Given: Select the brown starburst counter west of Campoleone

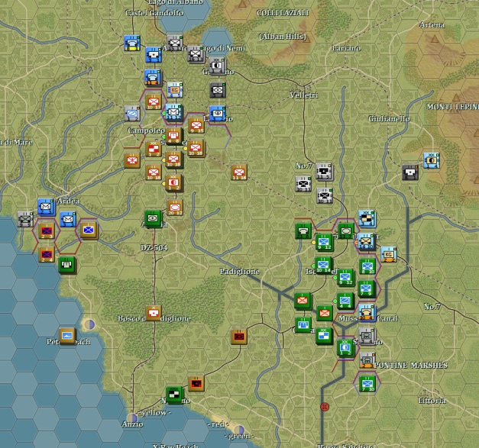Looking at the screenshot, I should pyautogui.click(x=132, y=160).
